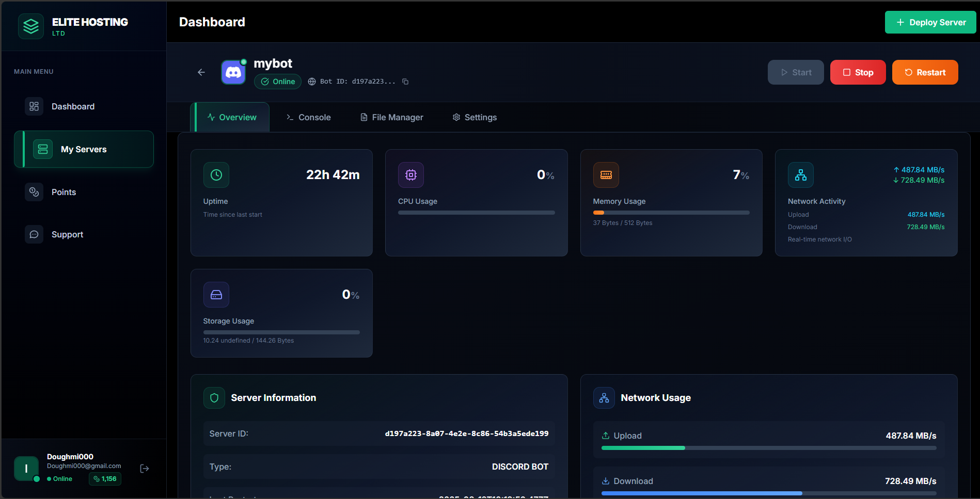Select My Servers in the main menu
Viewport: 980px width, 499px height.
pyautogui.click(x=84, y=149)
